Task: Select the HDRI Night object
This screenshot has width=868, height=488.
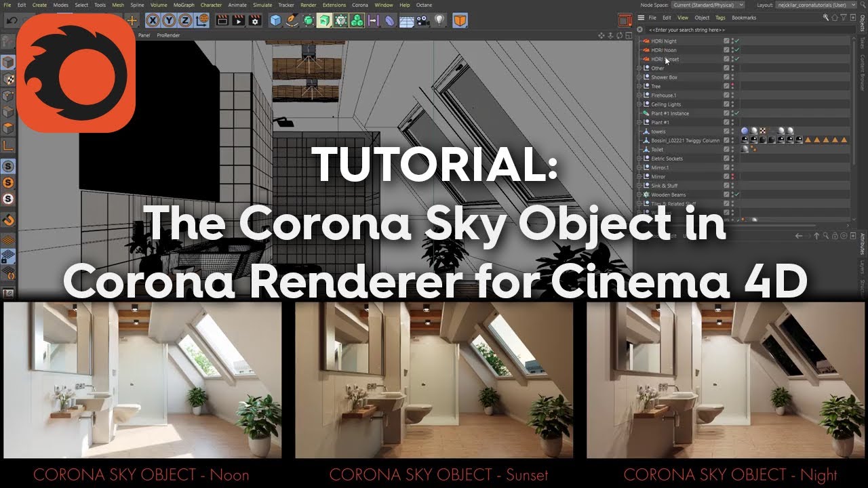Action: coord(663,41)
